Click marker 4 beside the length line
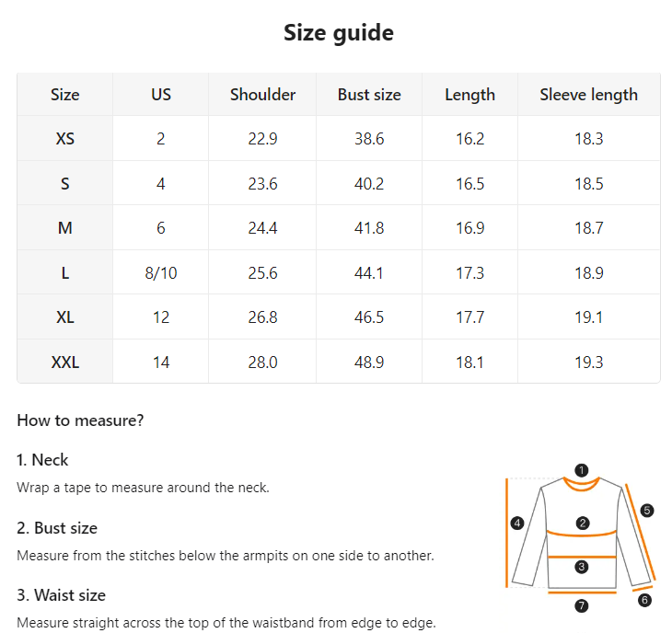Image resolution: width=672 pixels, height=633 pixels. 517,524
